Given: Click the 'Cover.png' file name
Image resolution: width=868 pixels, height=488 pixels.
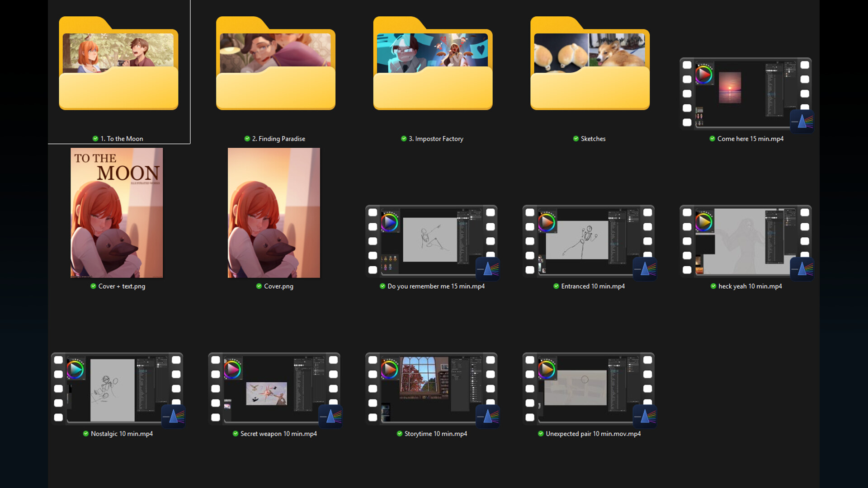Looking at the screenshot, I should [x=278, y=286].
